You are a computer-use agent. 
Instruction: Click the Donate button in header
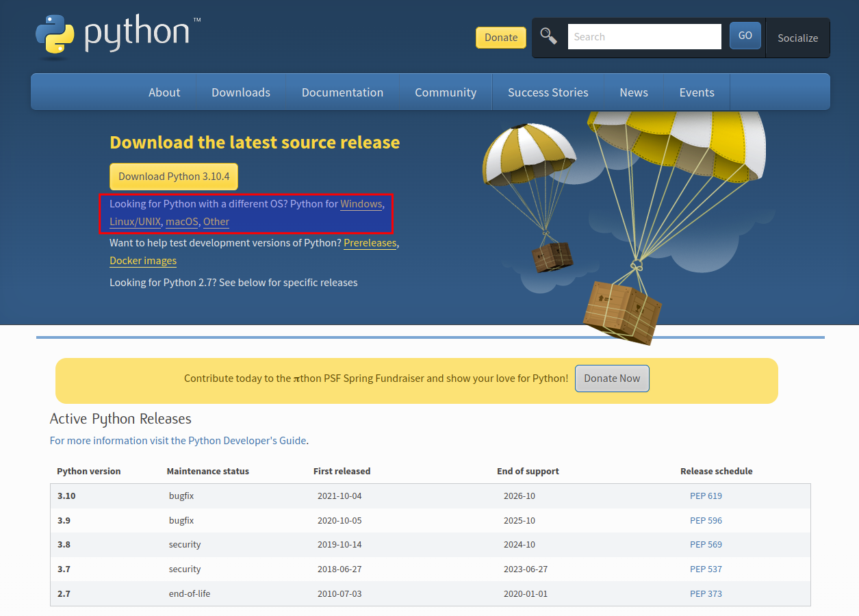501,38
